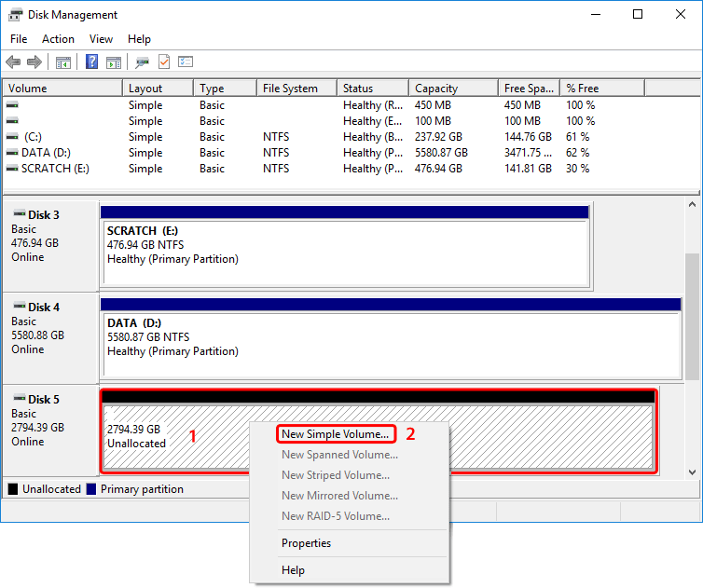
Task: Select Properties in the context menu
Action: pyautogui.click(x=306, y=543)
